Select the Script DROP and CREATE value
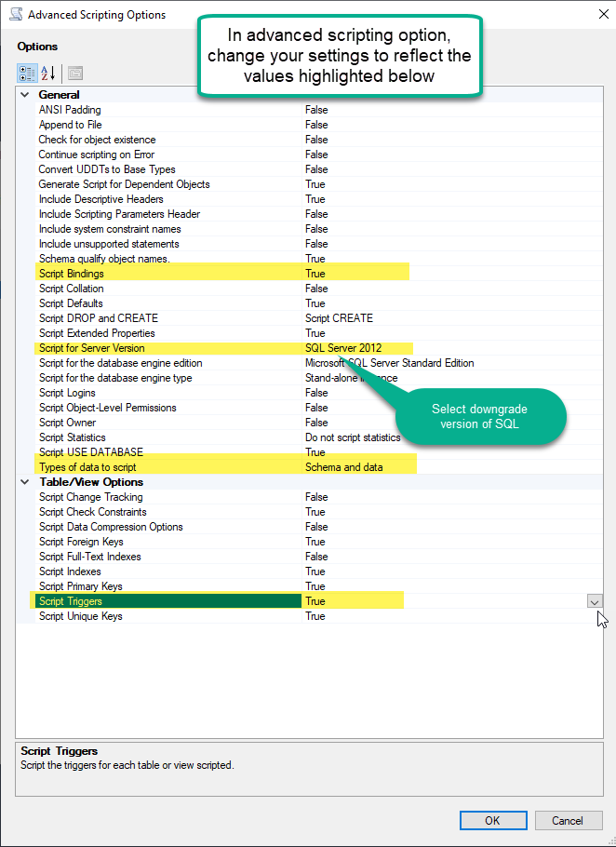This screenshot has width=616, height=847. 339,318
